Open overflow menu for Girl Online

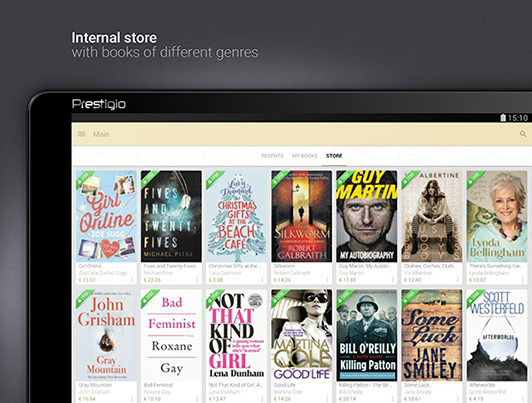[x=132, y=280]
